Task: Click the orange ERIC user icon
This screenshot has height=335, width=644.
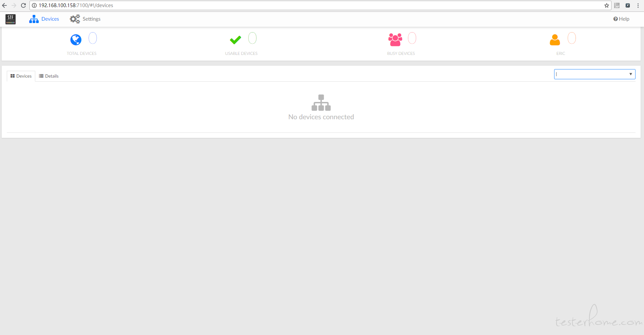Action: (x=555, y=40)
